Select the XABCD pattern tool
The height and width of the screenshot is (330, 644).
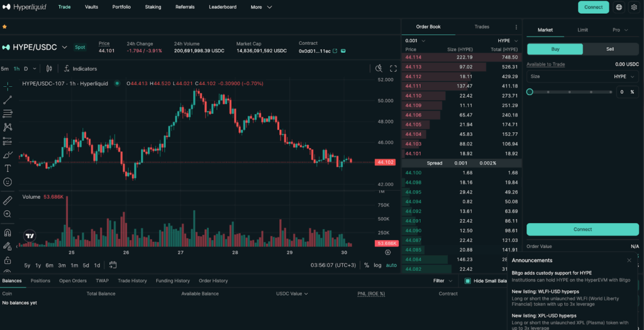pyautogui.click(x=8, y=127)
